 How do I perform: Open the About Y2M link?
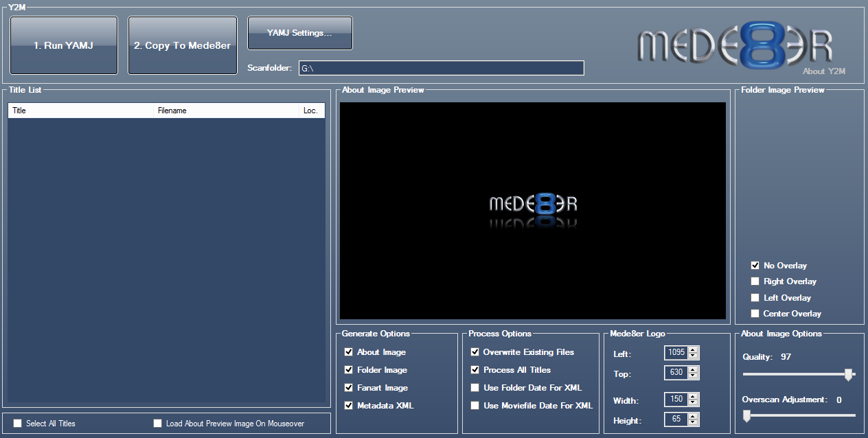[x=824, y=71]
